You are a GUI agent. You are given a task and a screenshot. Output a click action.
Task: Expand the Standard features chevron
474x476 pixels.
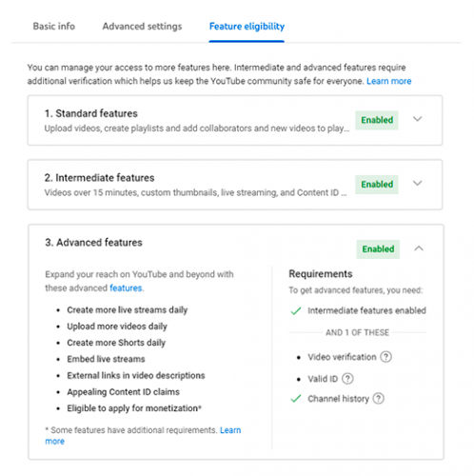418,119
